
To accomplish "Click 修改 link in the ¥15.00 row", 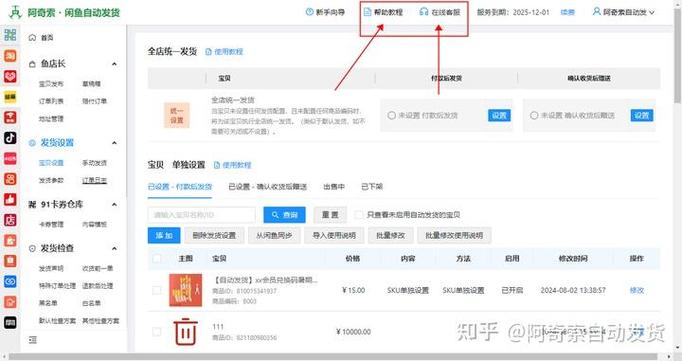I will 637,290.
